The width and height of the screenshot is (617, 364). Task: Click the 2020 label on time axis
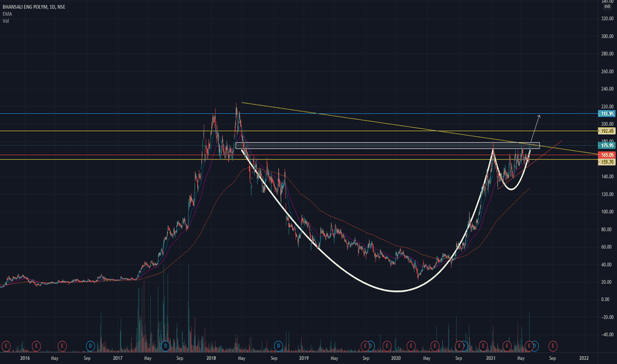point(396,358)
